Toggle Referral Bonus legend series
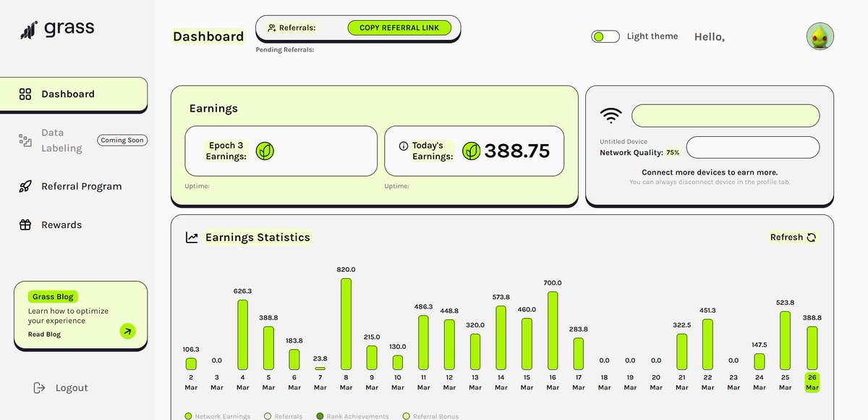868x420 pixels. click(x=430, y=416)
